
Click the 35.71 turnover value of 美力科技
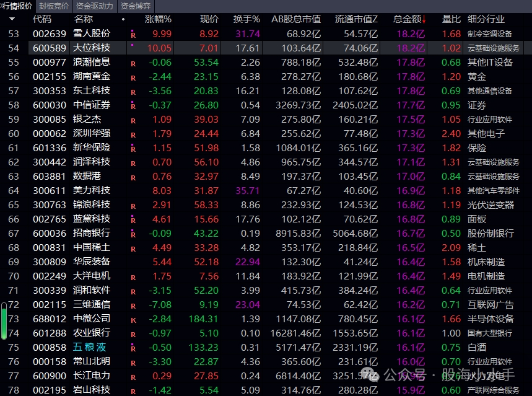pyautogui.click(x=248, y=190)
